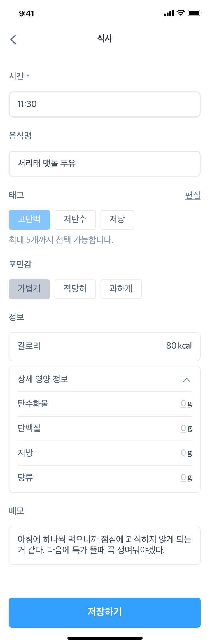Edit the 80 kcal calorie value

click(x=171, y=346)
